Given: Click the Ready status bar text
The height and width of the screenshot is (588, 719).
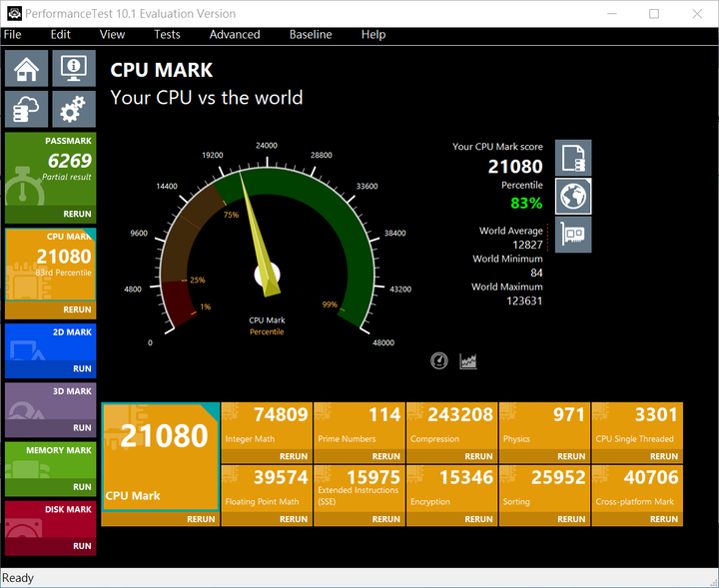Looking at the screenshot, I should click(18, 578).
